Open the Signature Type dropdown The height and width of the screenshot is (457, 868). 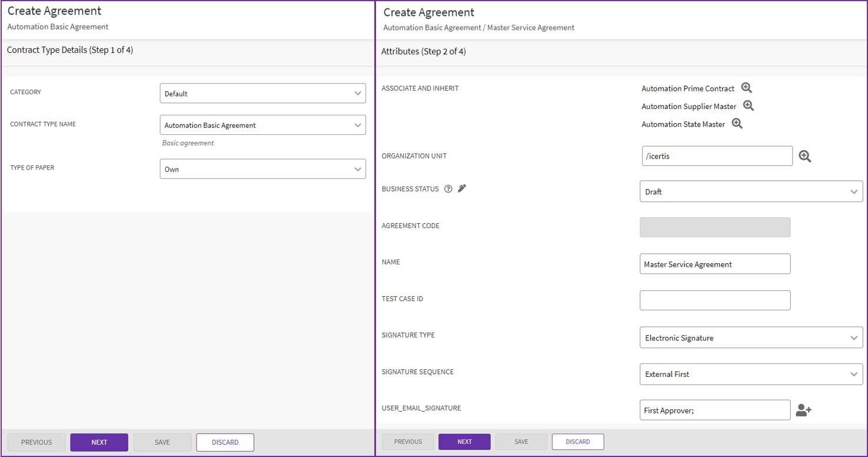click(x=750, y=338)
